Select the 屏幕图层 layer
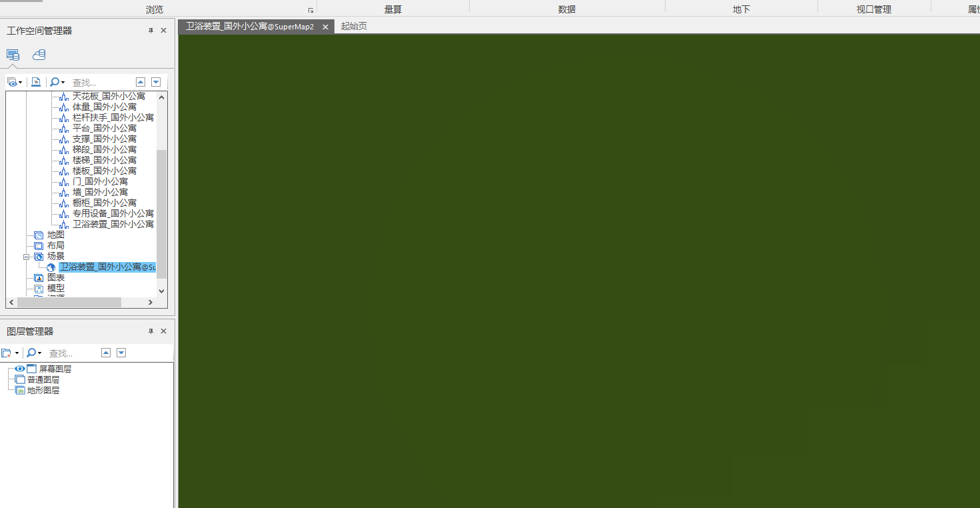Screen dimensions: 980x508 [x=55, y=369]
